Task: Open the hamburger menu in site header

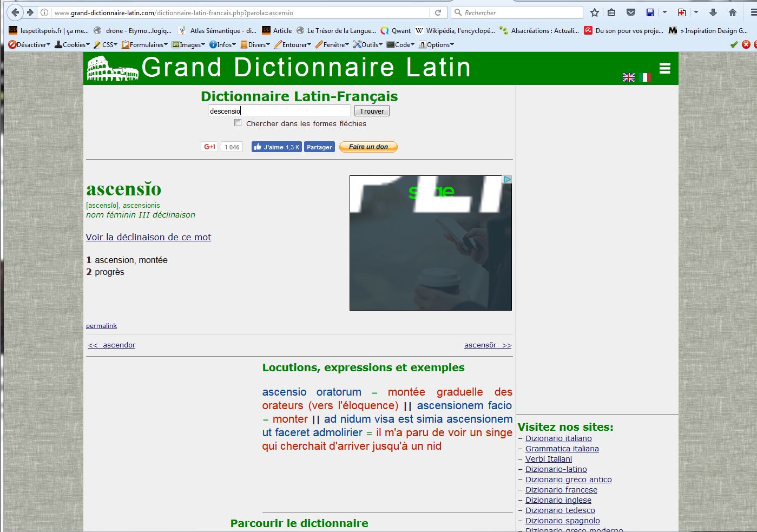Action: [665, 68]
